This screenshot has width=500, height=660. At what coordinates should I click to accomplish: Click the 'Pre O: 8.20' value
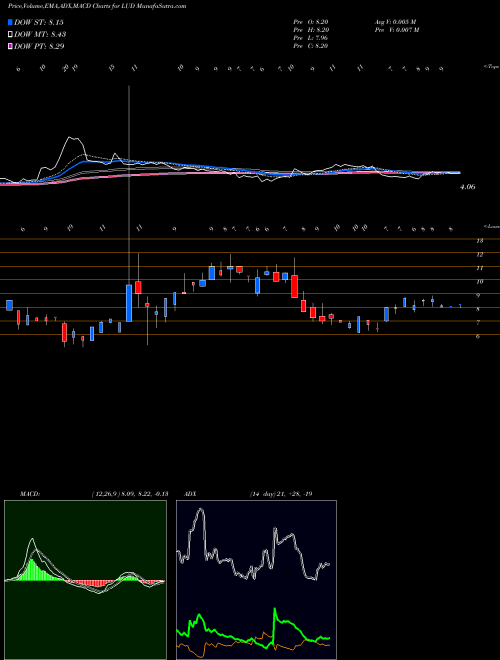coord(311,22)
